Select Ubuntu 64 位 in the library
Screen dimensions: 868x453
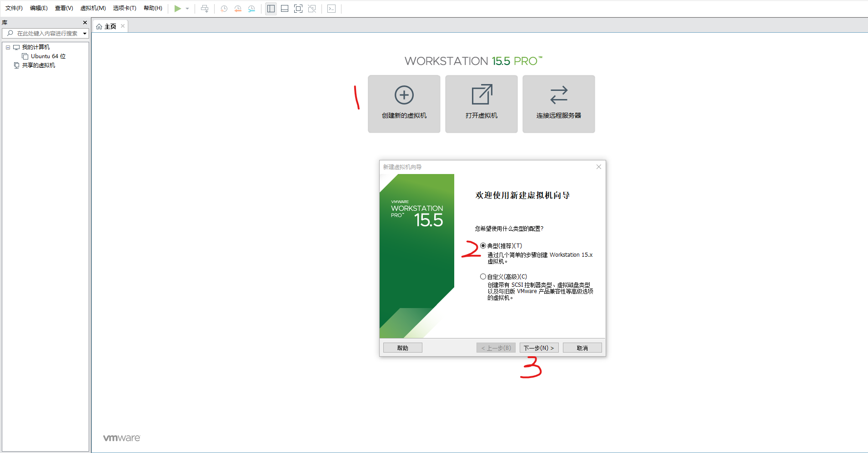tap(48, 56)
